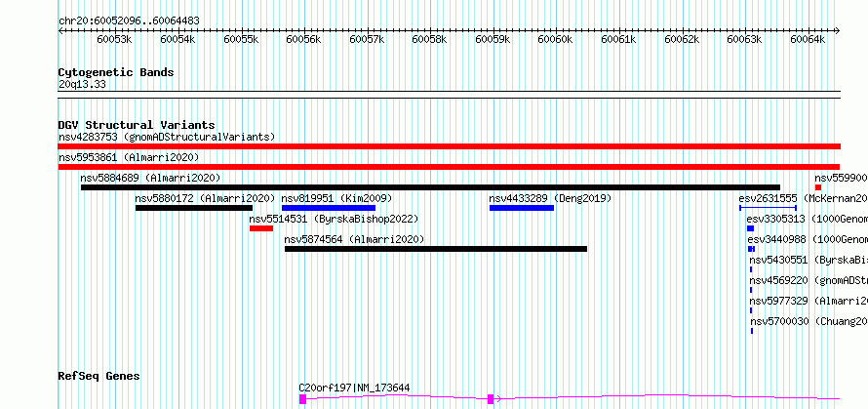This screenshot has height=409, width=868.
Task: Click the DGV Structural Variants track title
Action: [137, 125]
